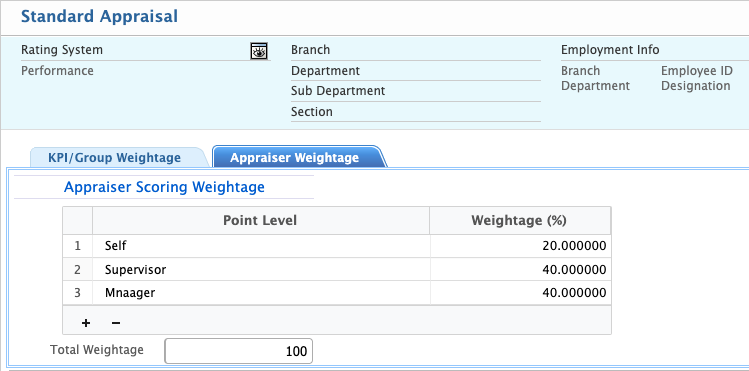Viewport: 749px width, 371px height.
Task: Click the Weightage (%) column header
Action: [520, 220]
